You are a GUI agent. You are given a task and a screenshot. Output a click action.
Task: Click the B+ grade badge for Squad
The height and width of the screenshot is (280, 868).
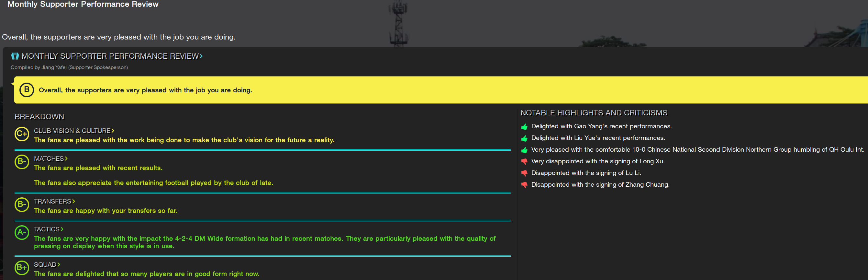tap(22, 267)
